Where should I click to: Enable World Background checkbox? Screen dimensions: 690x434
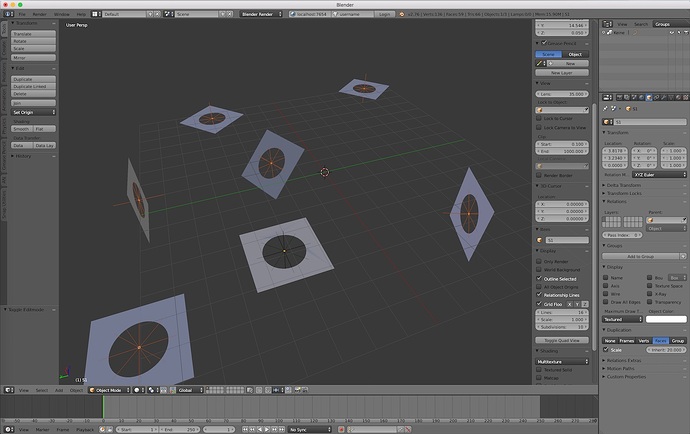[539, 269]
